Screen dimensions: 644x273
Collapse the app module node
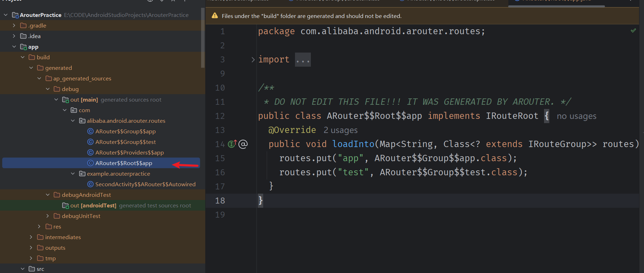point(14,47)
